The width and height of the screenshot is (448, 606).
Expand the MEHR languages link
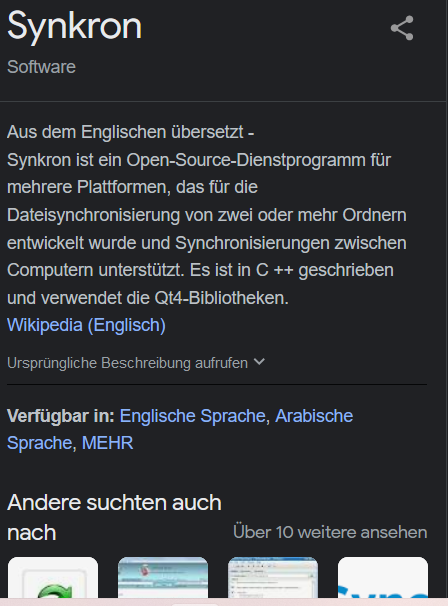pyautogui.click(x=107, y=443)
